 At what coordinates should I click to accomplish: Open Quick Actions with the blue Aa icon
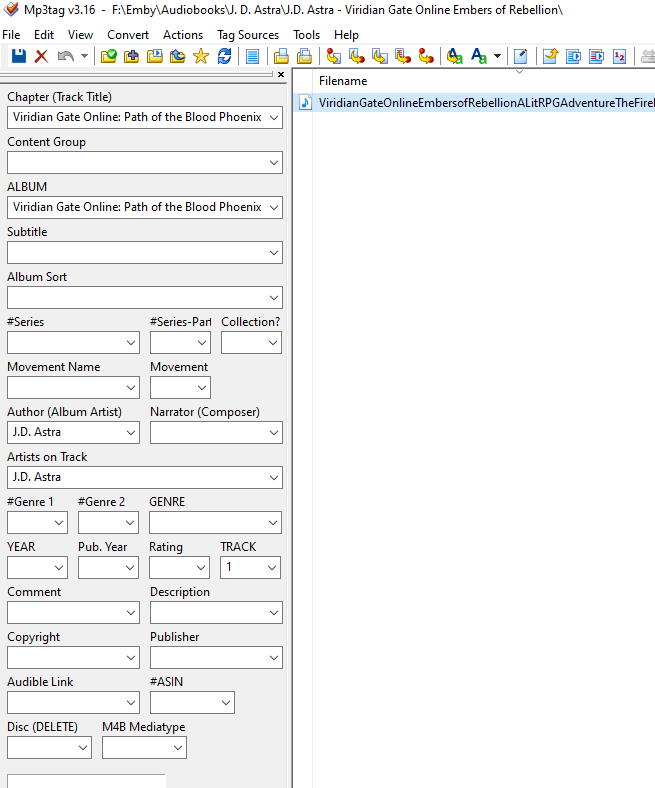tap(479, 56)
